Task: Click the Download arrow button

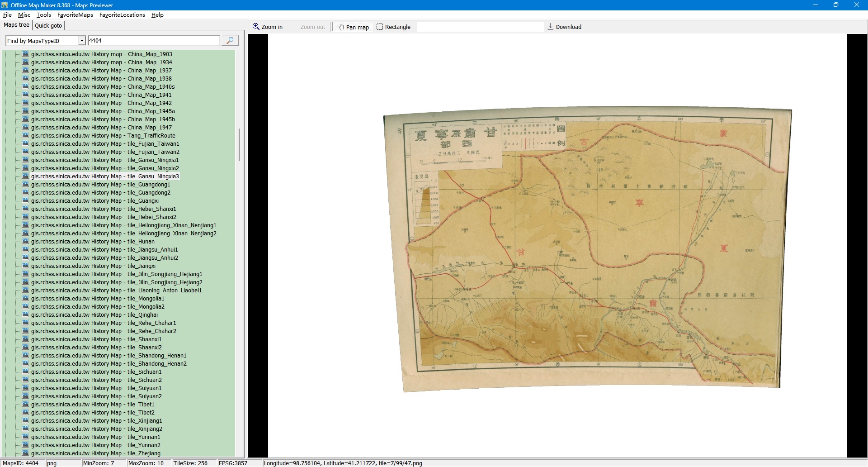Action: tap(564, 27)
